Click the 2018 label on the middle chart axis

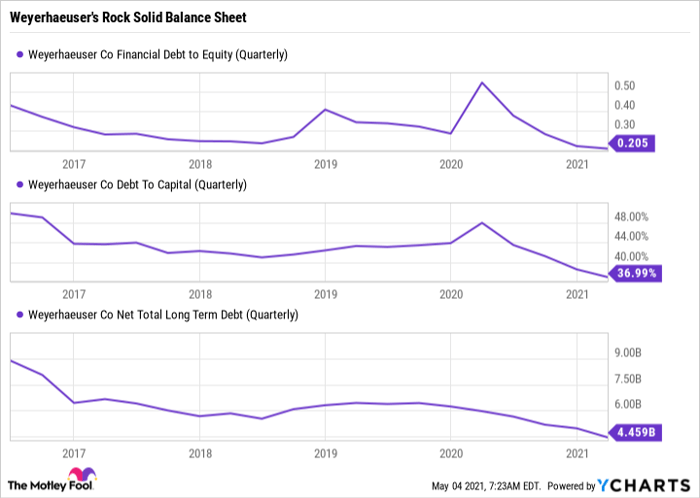click(x=200, y=294)
